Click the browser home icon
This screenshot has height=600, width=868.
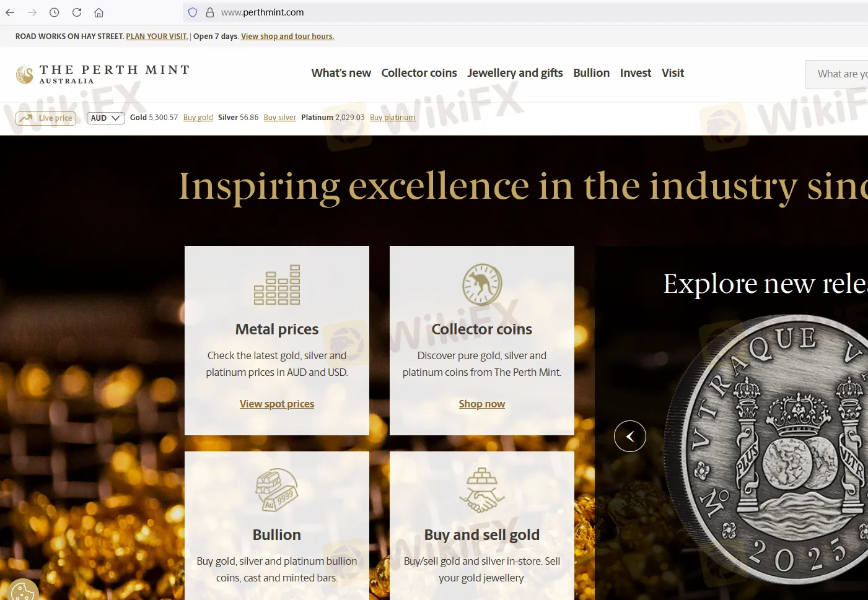pos(99,12)
